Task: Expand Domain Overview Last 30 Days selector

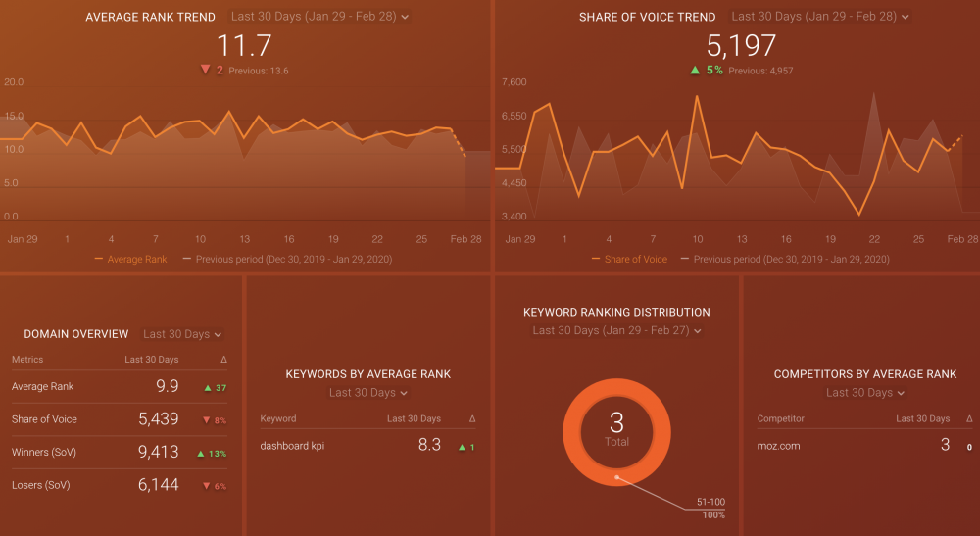Action: pos(182,334)
